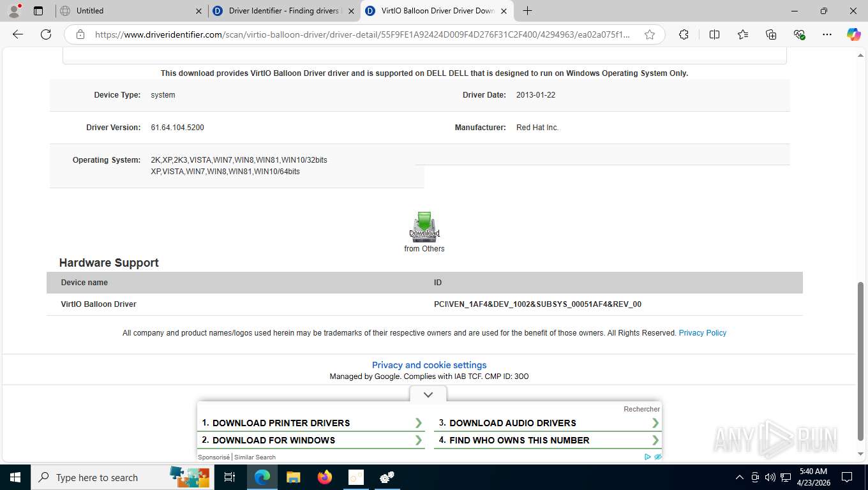
Task: Open the Favorites list icon
Action: click(743, 34)
